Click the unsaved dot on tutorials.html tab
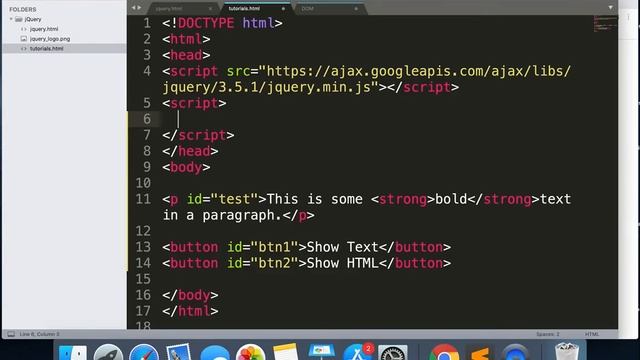Image resolution: width=640 pixels, height=360 pixels. tap(283, 9)
